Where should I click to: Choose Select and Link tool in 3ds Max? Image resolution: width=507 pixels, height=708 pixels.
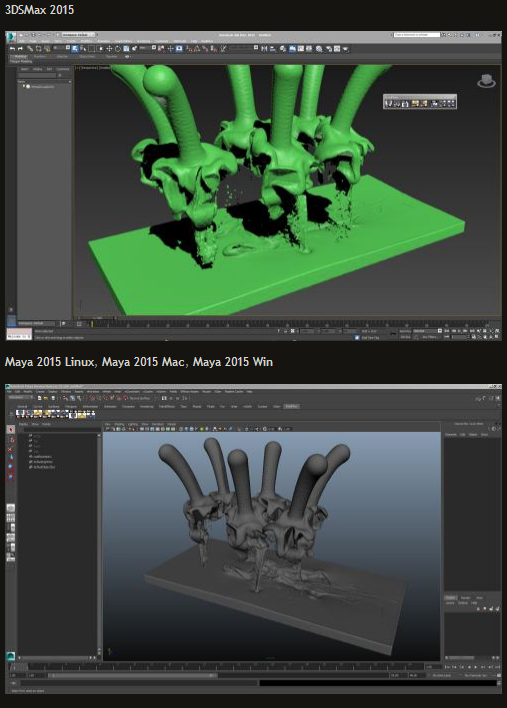(30, 48)
